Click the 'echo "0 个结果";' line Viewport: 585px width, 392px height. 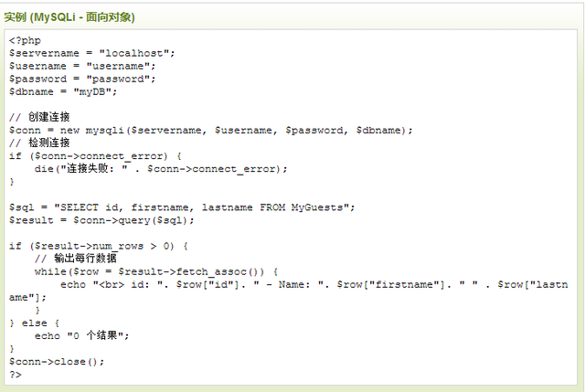tap(82, 335)
